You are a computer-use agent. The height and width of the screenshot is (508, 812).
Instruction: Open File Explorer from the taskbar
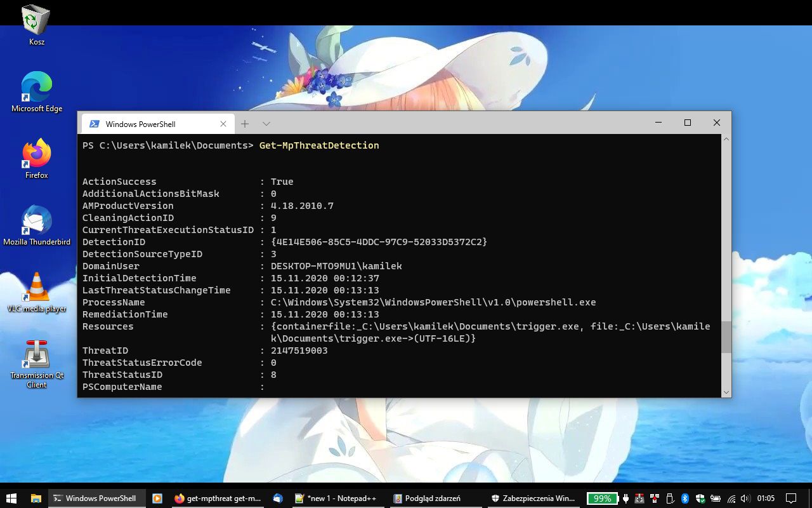36,498
